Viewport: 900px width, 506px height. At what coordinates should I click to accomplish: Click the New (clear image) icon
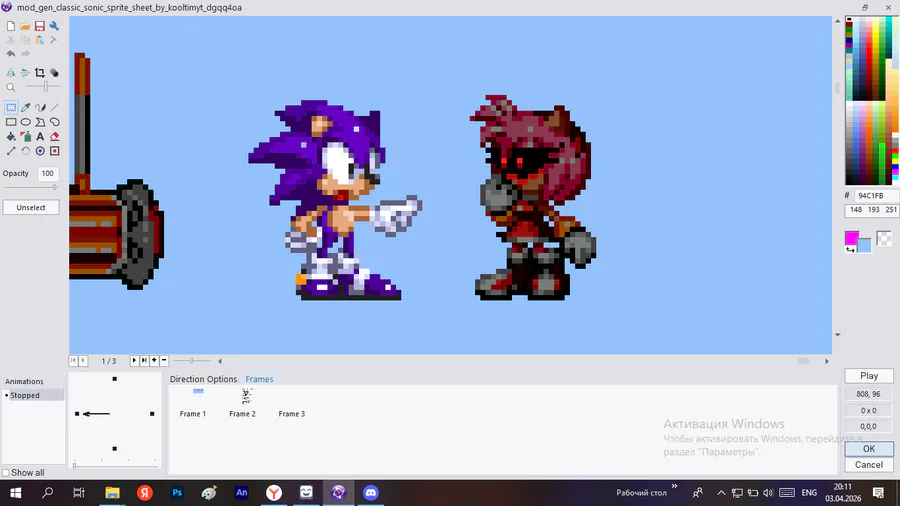11,26
